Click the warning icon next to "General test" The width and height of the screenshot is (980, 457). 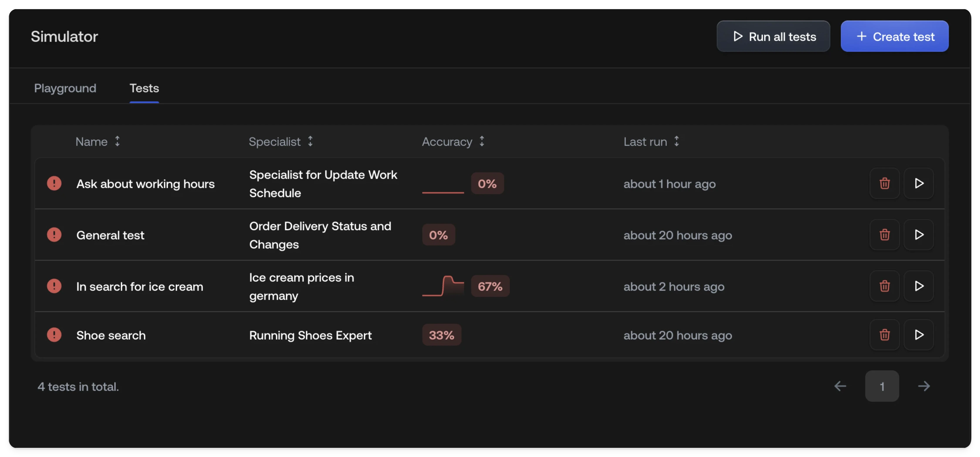(54, 235)
